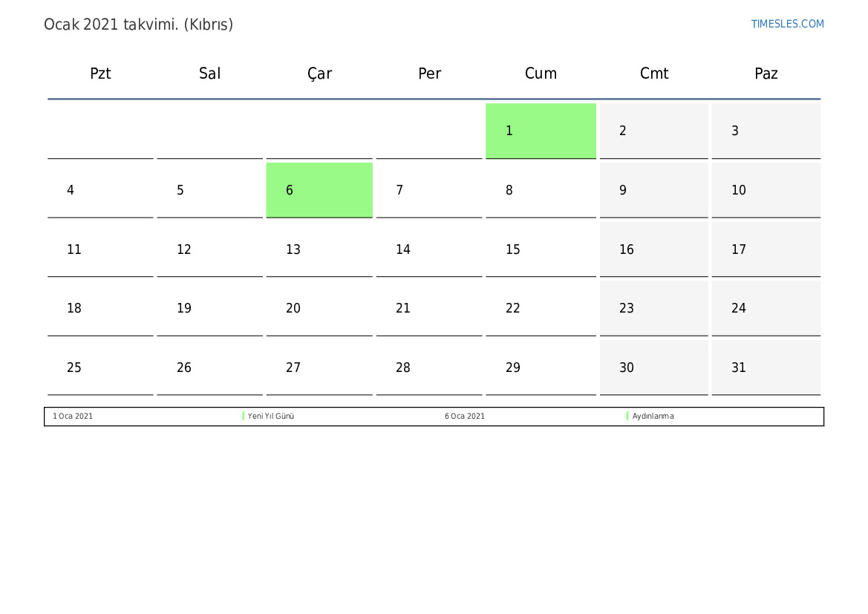The width and height of the screenshot is (868, 614).
Task: Click the Paz weekday header
Action: [766, 74]
